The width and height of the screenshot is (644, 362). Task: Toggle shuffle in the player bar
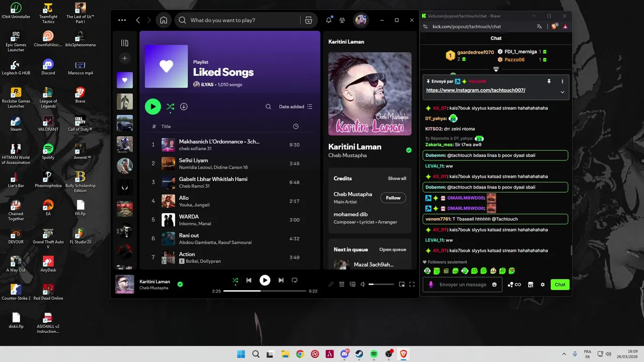(235, 280)
